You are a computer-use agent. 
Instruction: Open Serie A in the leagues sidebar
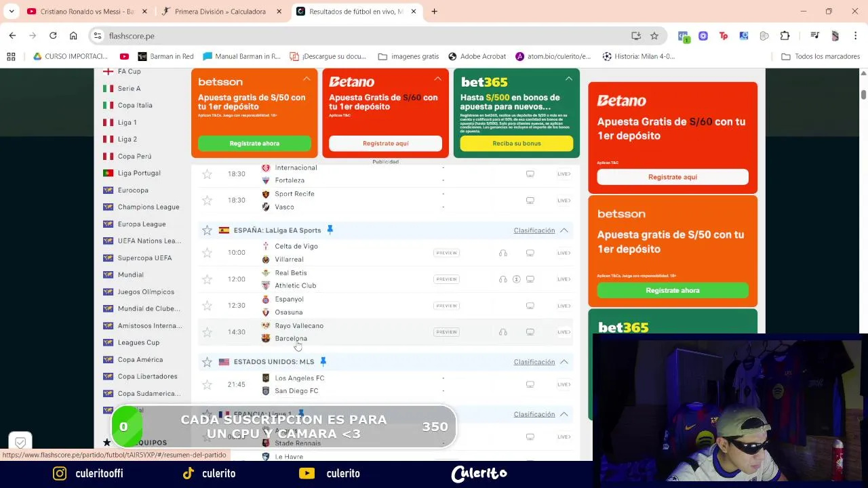coord(129,88)
